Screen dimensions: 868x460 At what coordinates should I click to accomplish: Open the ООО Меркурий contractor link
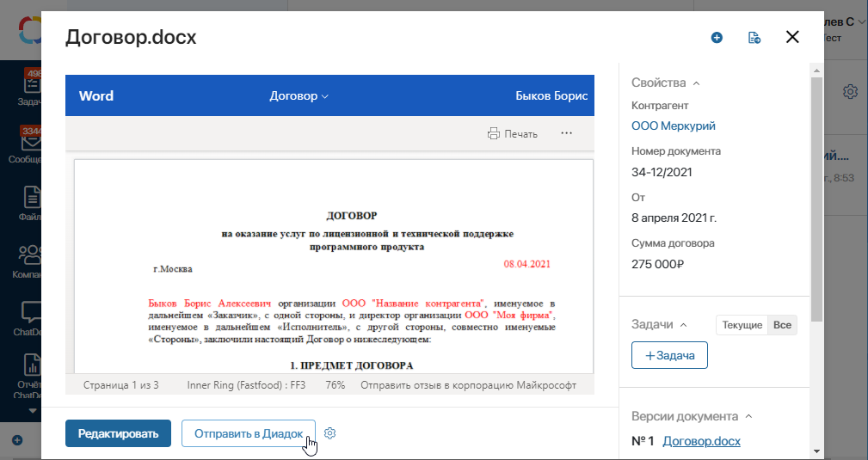673,126
